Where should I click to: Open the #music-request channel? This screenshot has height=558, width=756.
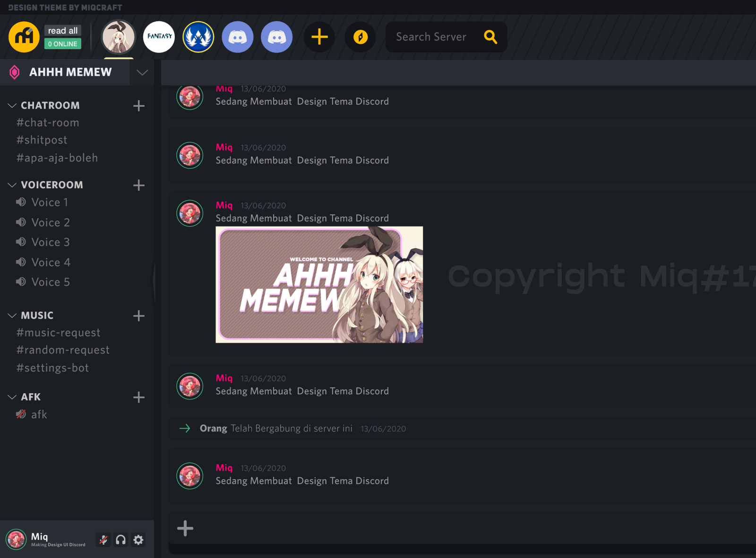(59, 333)
